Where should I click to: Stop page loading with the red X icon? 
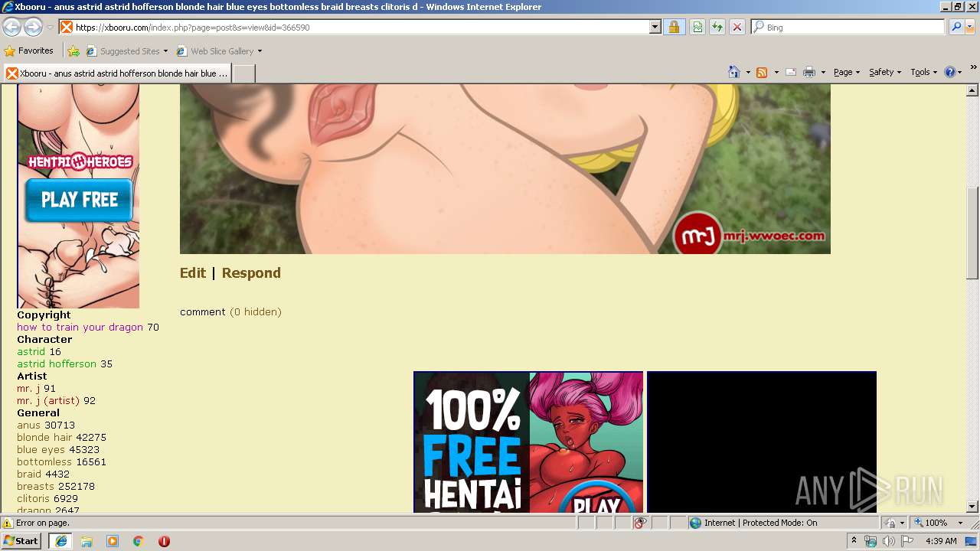pos(737,28)
